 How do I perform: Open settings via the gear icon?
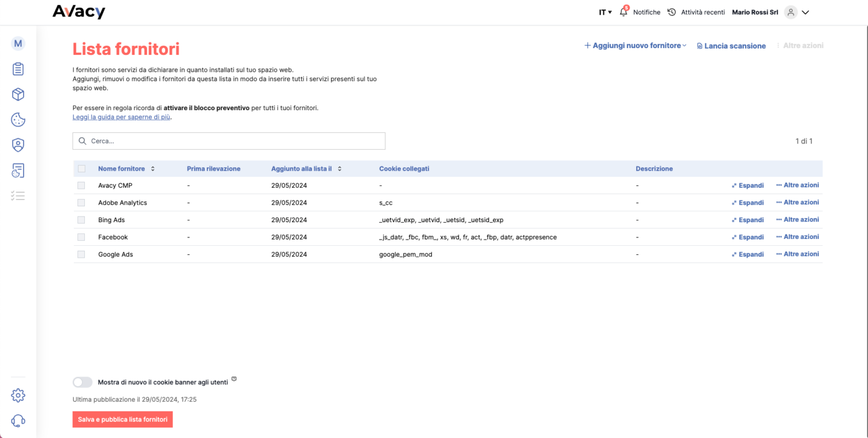pos(18,395)
